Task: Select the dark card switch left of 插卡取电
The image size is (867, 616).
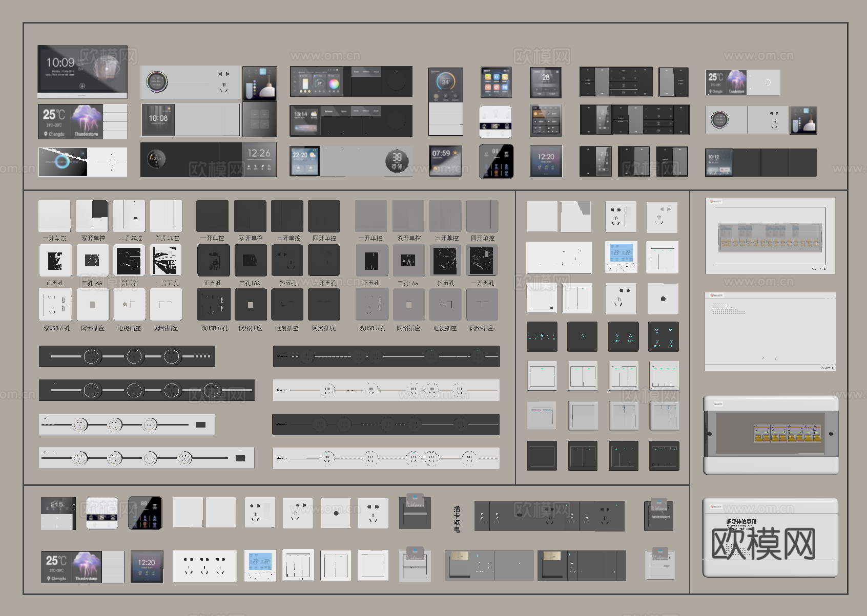Action: tap(415, 511)
